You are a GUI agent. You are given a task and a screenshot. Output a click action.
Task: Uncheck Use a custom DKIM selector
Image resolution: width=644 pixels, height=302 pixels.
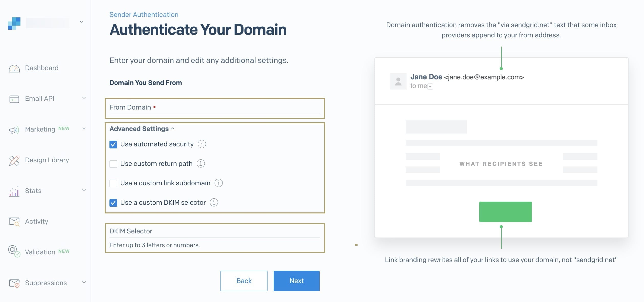(113, 203)
